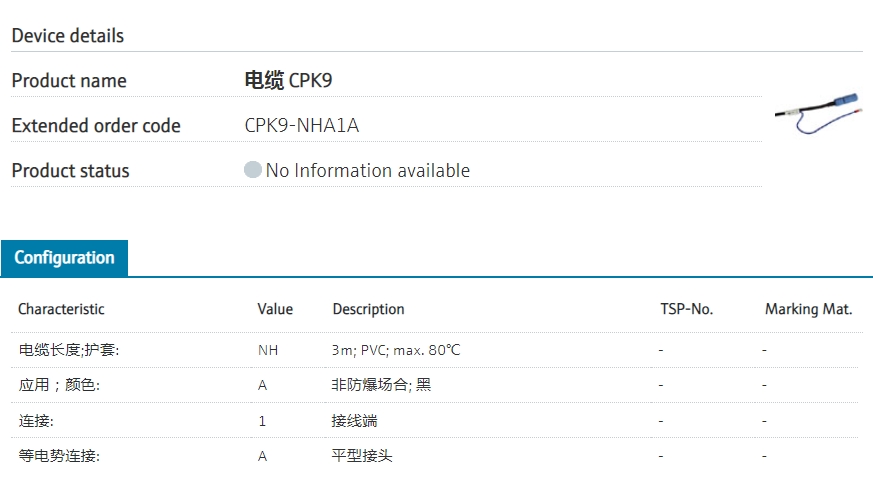Click the Description column header
This screenshot has width=873, height=484.
pyautogui.click(x=368, y=309)
